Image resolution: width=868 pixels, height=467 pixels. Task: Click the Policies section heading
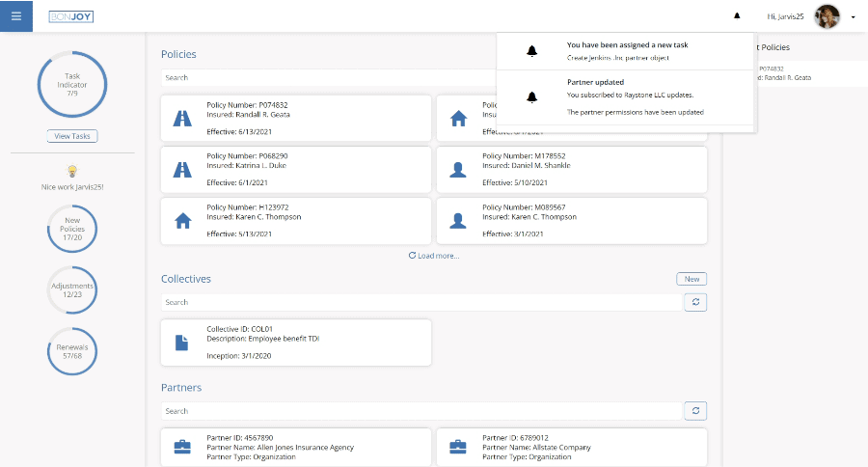178,54
